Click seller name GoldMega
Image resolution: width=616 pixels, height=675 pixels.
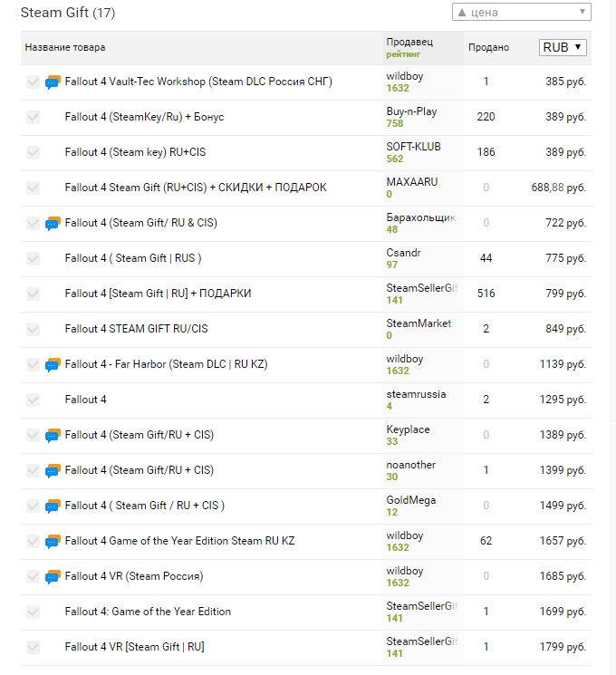(410, 500)
